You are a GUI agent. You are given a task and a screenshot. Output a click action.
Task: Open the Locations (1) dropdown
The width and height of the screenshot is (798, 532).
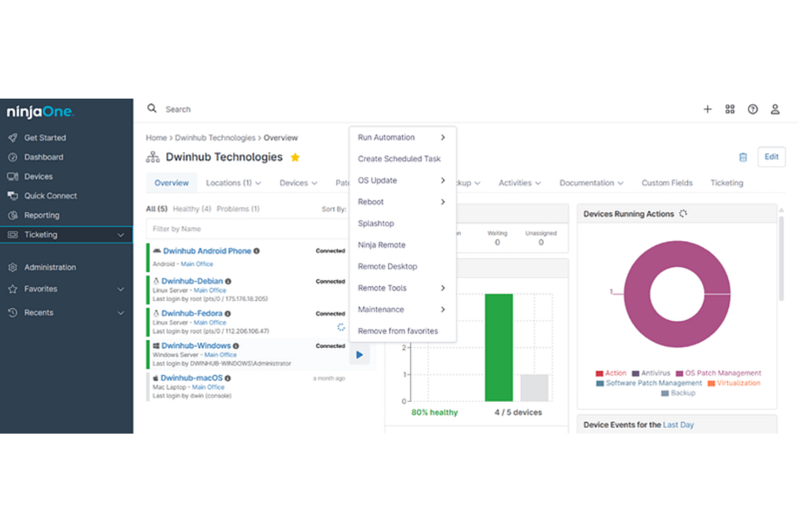pos(233,183)
